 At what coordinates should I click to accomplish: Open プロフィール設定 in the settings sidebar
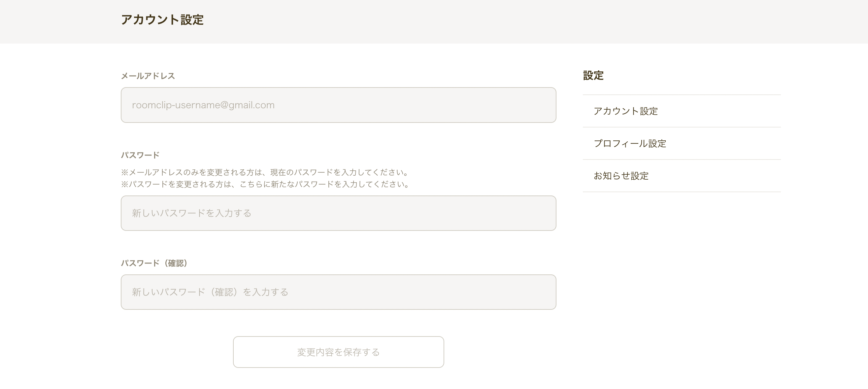click(x=630, y=143)
